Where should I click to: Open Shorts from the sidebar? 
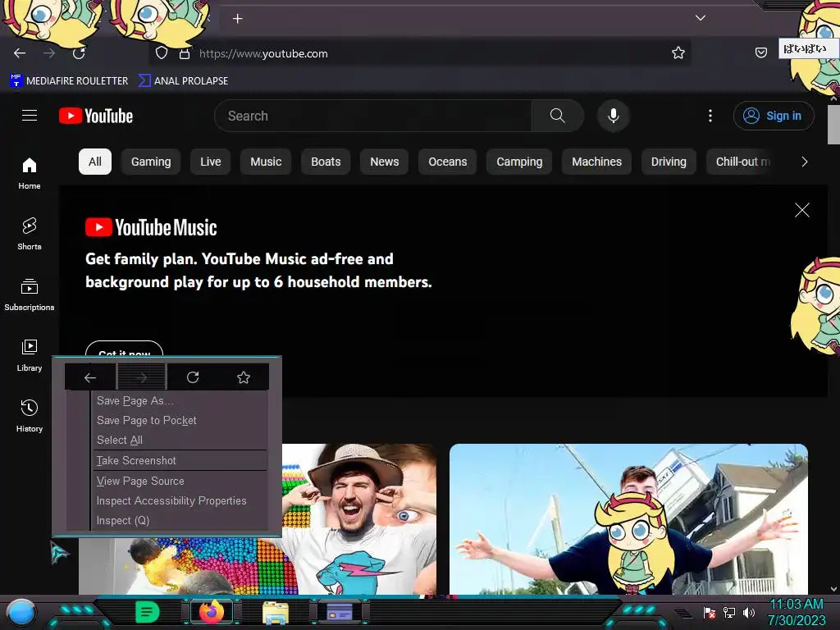(x=30, y=234)
